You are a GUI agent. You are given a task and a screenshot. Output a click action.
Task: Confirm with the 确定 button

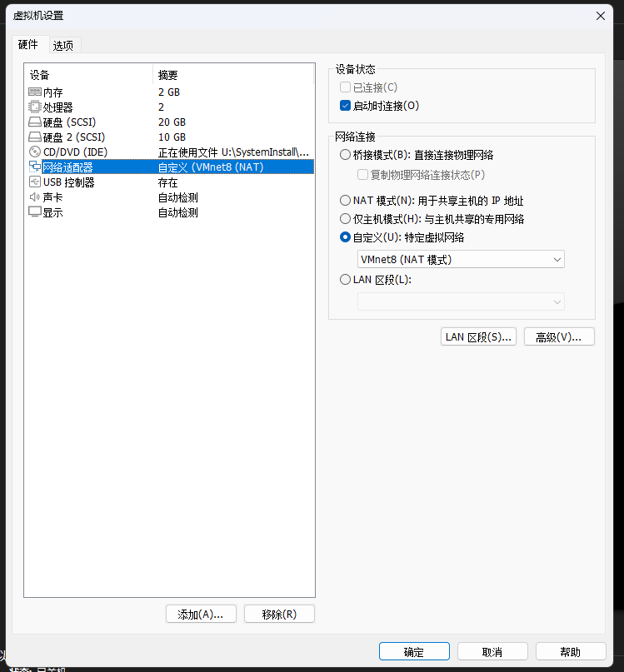[x=414, y=652]
